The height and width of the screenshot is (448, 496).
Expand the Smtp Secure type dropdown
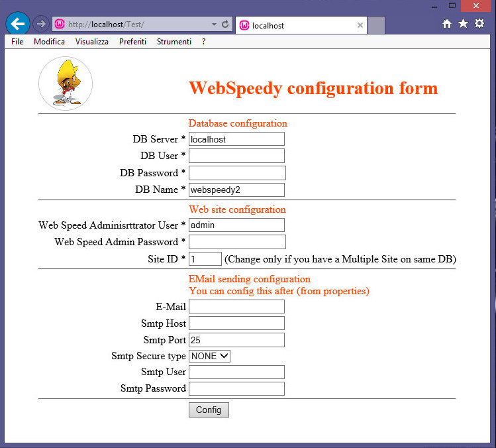pyautogui.click(x=209, y=356)
